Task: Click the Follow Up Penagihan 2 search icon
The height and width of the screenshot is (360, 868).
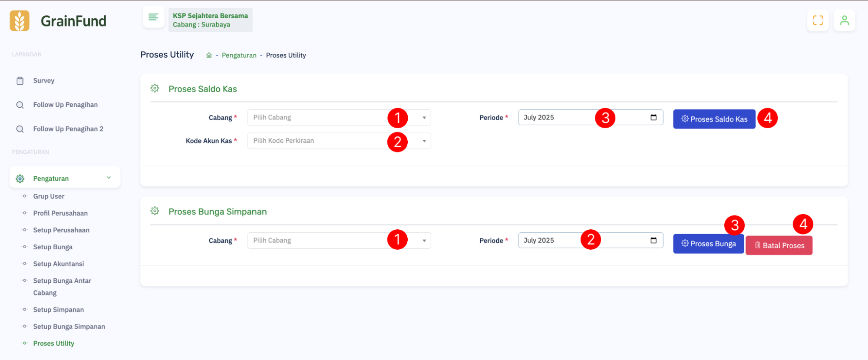Action: [20, 129]
